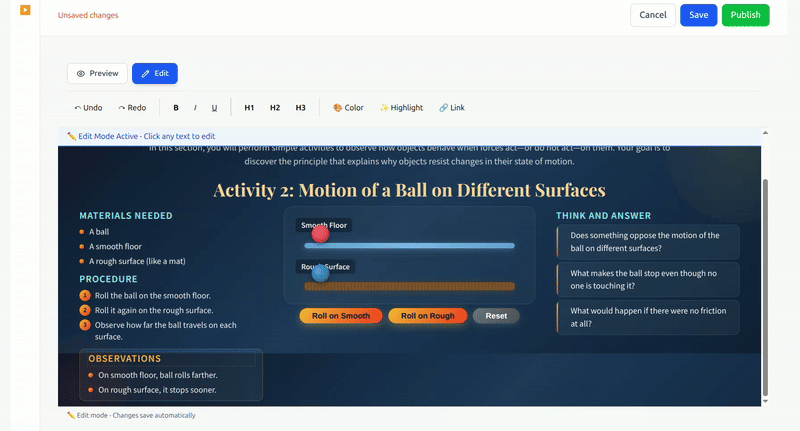Screen dimensions: 800x431
Task: Click the Activity 2 title heading
Action: point(409,190)
